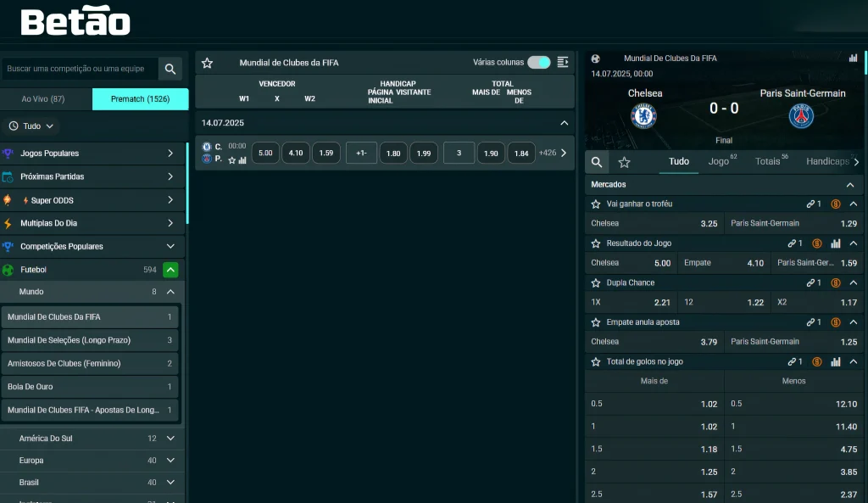Click the competition search input field
The width and height of the screenshot is (868, 503).
[80, 69]
